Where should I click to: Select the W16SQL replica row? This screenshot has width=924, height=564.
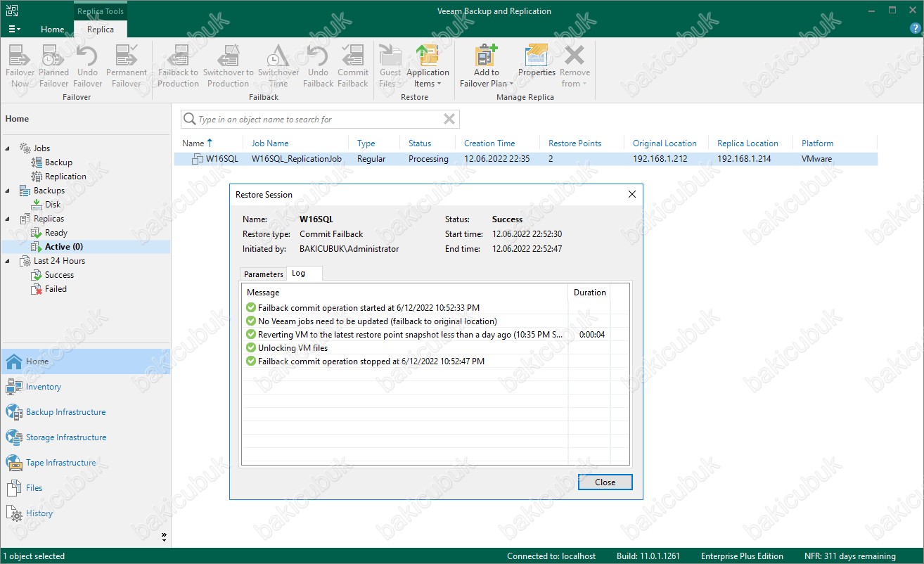click(x=526, y=159)
